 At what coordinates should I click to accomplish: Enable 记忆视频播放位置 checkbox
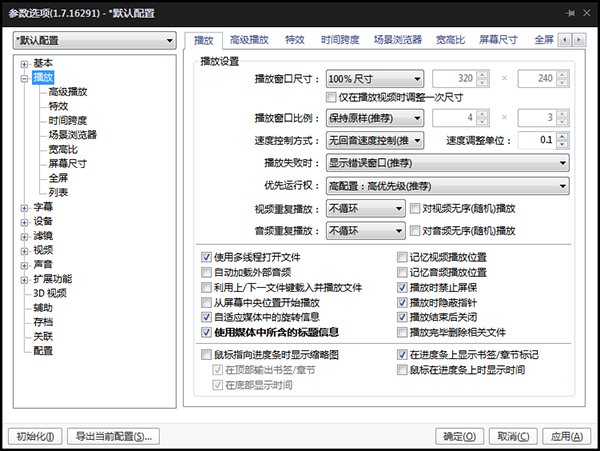pyautogui.click(x=403, y=257)
